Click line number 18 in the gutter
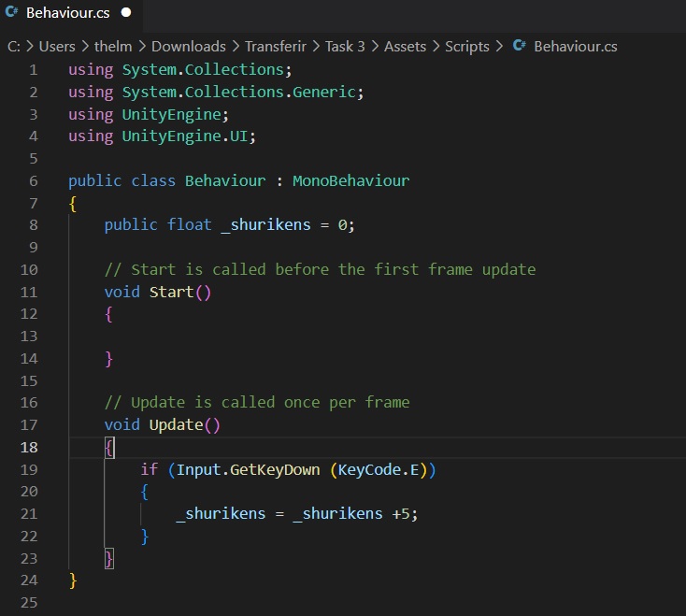Viewport: 686px width, 616px height. coord(29,447)
